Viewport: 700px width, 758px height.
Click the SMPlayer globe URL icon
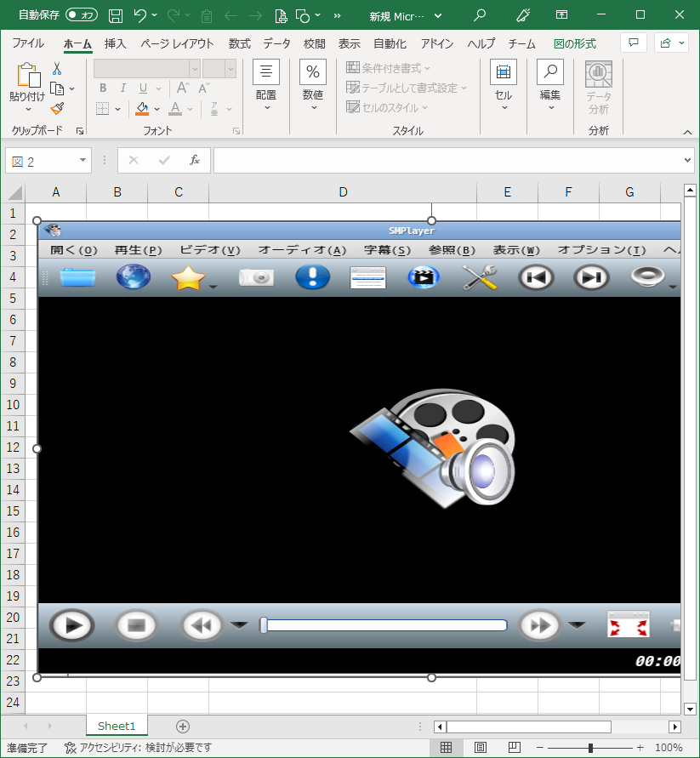click(134, 276)
